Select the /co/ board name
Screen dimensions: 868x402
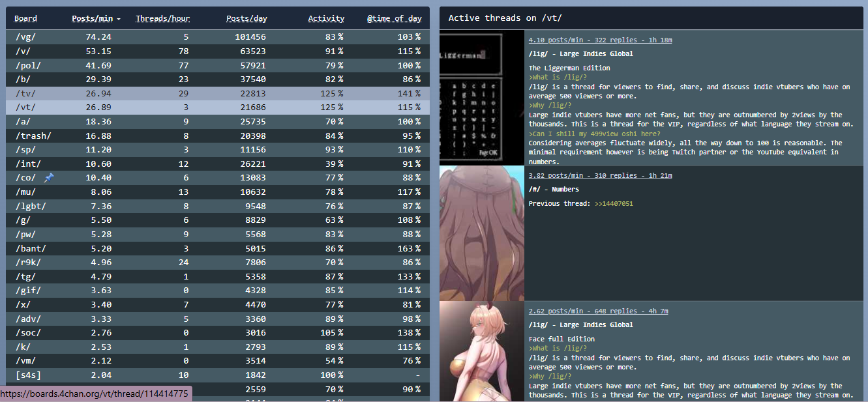25,178
